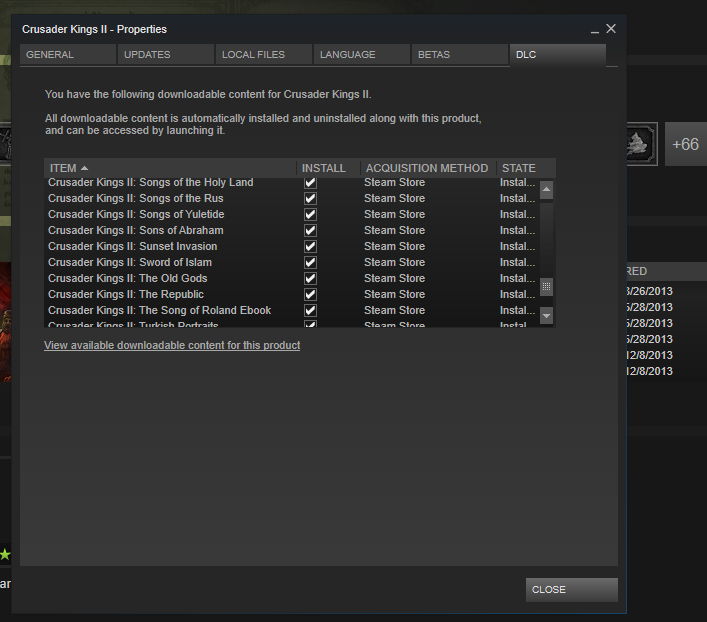Sort by State column header
The height and width of the screenshot is (622, 707).
520,168
